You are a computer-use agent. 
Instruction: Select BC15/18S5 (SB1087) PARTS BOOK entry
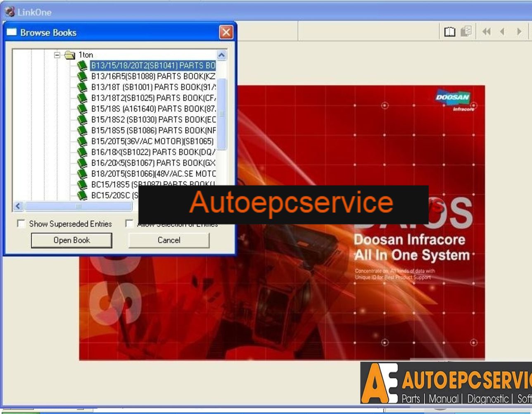[153, 184]
